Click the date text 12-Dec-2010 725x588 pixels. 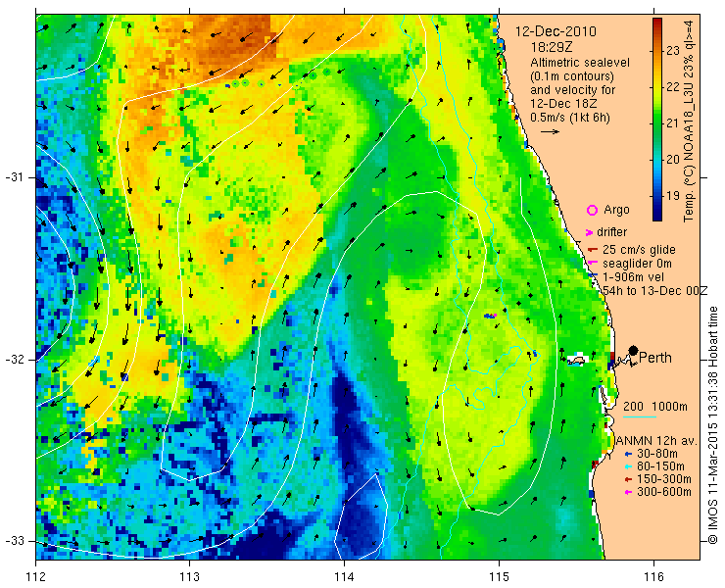556,31
